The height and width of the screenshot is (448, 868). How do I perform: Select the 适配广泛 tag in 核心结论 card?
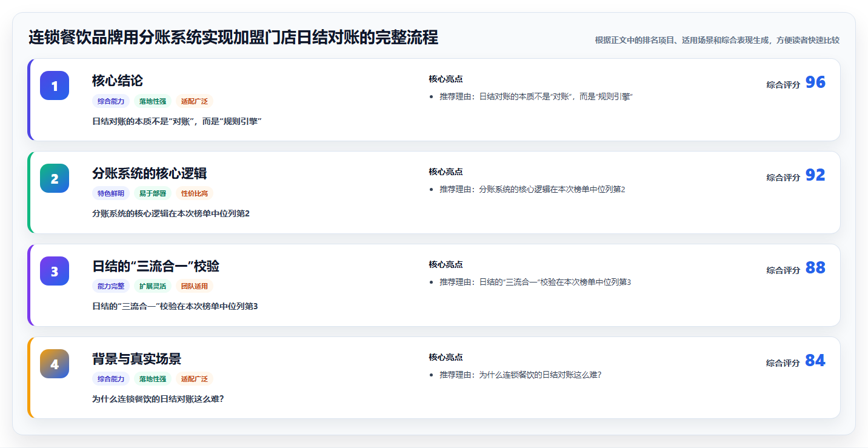195,101
